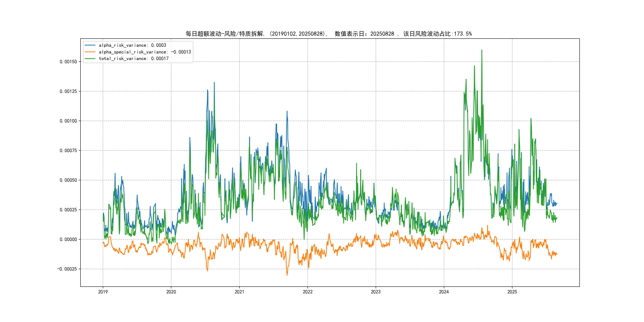Viewport: 644px width, 322px height.
Task: Click the 0.00150 y-axis tick label
Action: (x=68, y=62)
